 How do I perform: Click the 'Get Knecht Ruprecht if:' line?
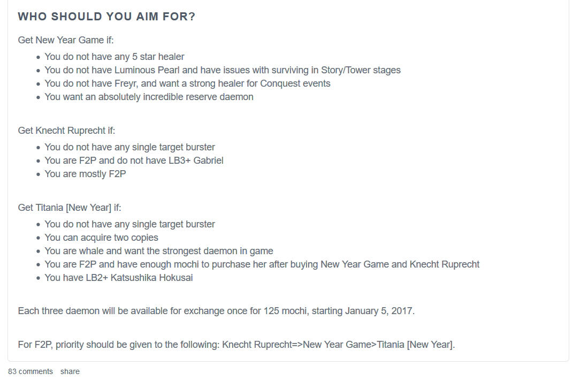tap(66, 131)
